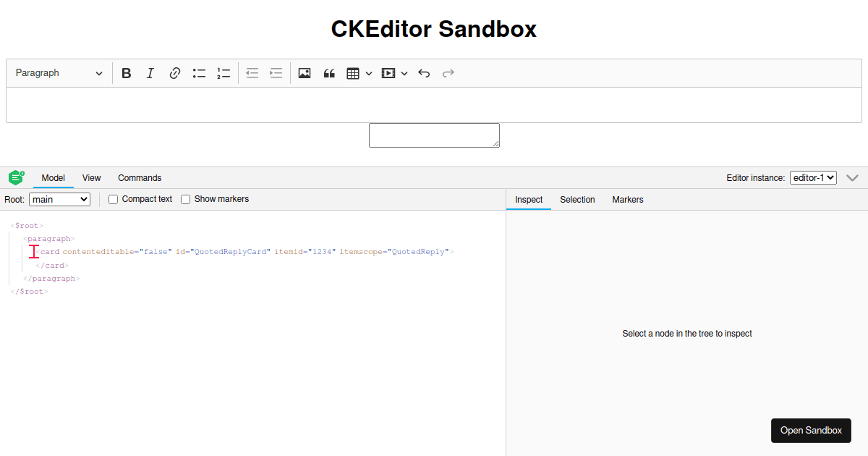Switch to the View tab

point(92,178)
